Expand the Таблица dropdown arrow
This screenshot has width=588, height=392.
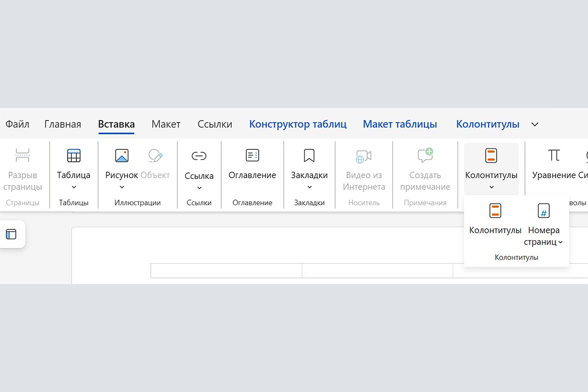point(73,187)
